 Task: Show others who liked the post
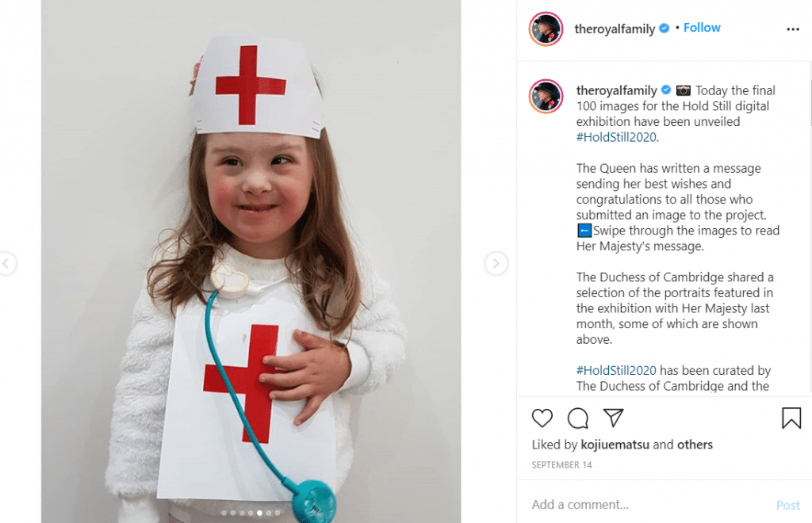(x=695, y=445)
